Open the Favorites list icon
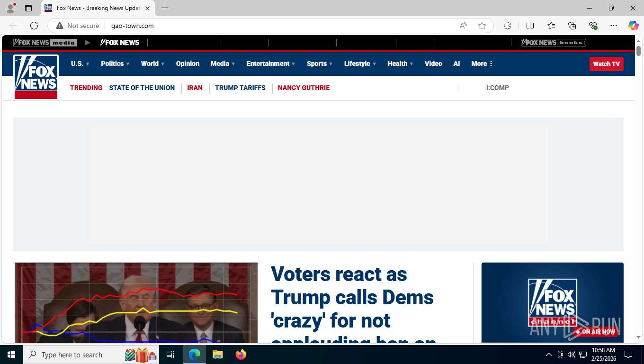The width and height of the screenshot is (644, 364). tap(551, 26)
